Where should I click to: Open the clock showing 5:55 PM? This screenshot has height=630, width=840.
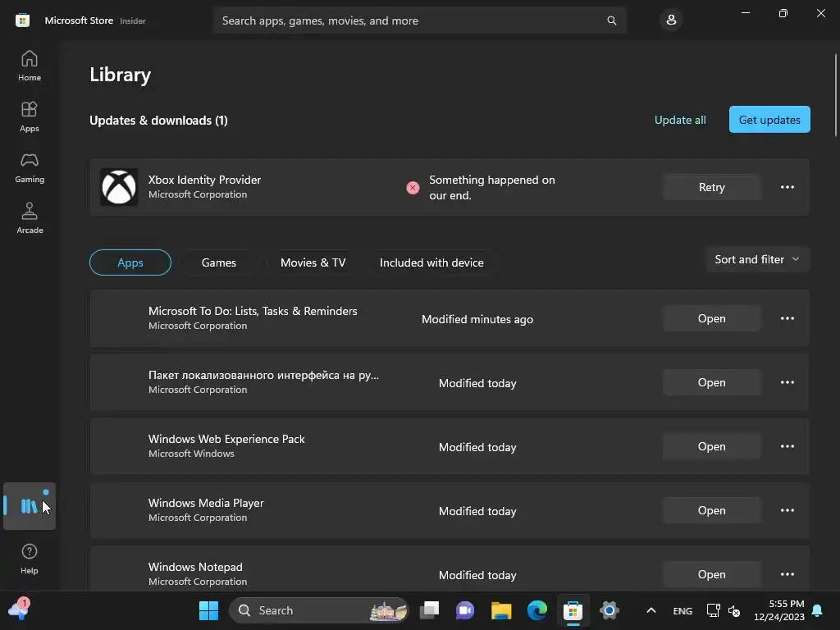click(x=779, y=610)
